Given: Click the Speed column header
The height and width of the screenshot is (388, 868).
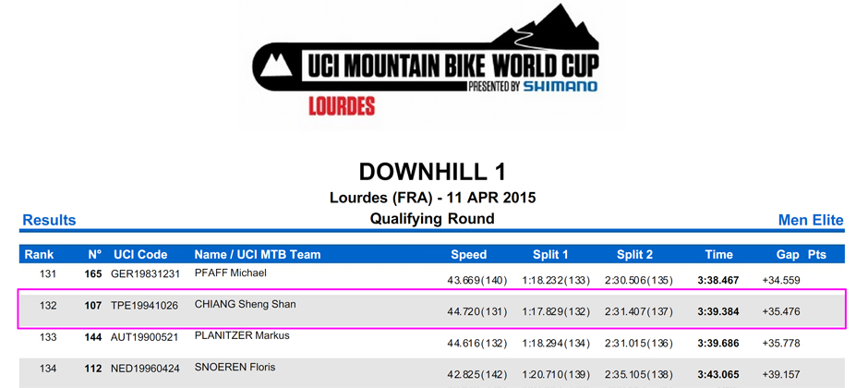Looking at the screenshot, I should [469, 255].
